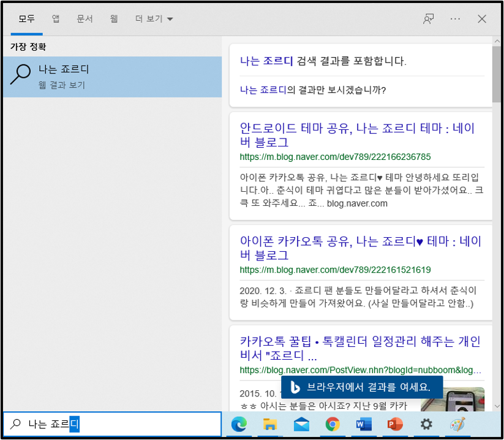Open Google Chrome from the taskbar
This screenshot has height=440, width=504.
click(x=333, y=424)
